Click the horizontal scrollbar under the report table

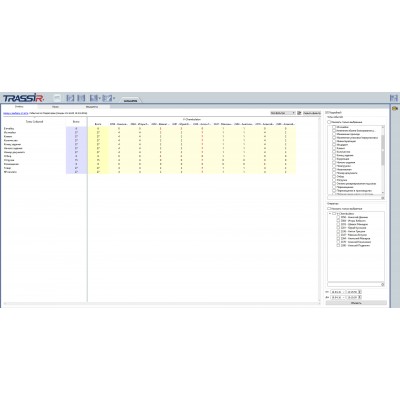(x=160, y=304)
